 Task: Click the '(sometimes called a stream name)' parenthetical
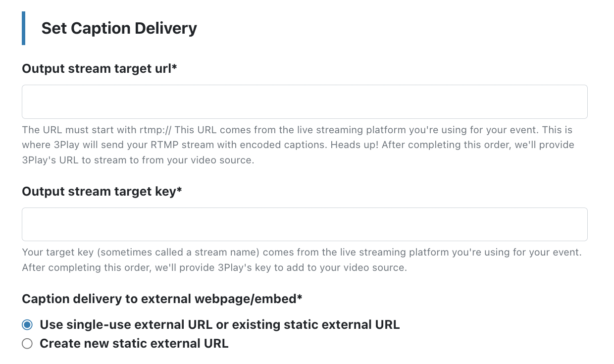click(x=178, y=253)
